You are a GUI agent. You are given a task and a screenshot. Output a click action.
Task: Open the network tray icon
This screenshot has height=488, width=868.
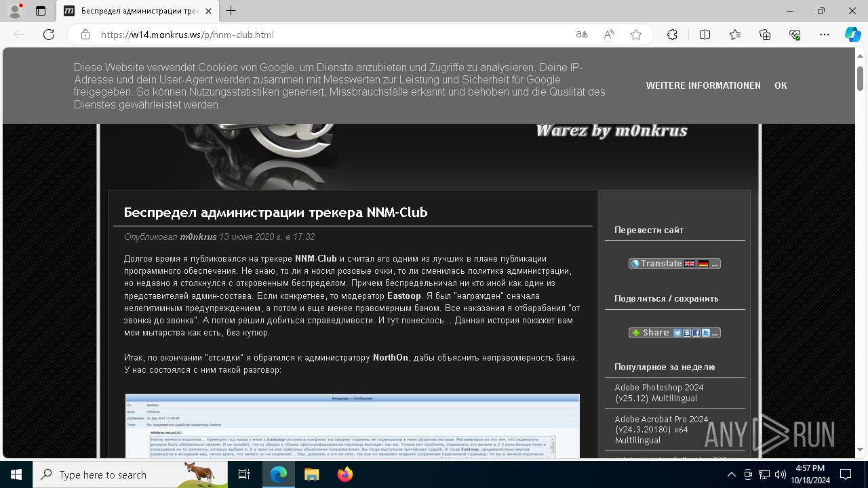[764, 474]
